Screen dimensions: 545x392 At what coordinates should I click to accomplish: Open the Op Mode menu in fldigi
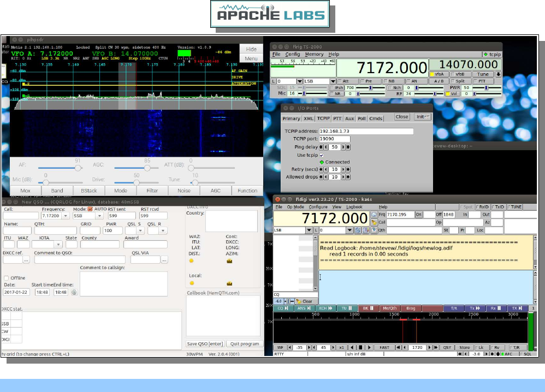(x=295, y=207)
